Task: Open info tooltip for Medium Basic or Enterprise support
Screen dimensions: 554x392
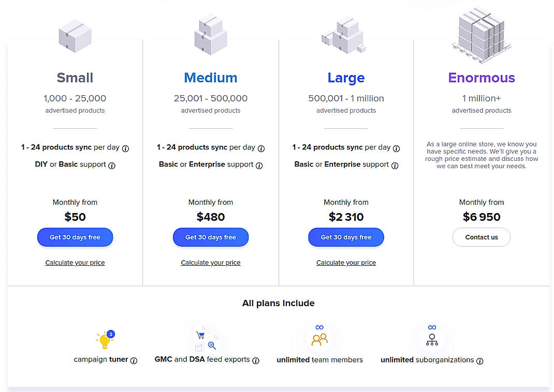Action: coord(259,166)
